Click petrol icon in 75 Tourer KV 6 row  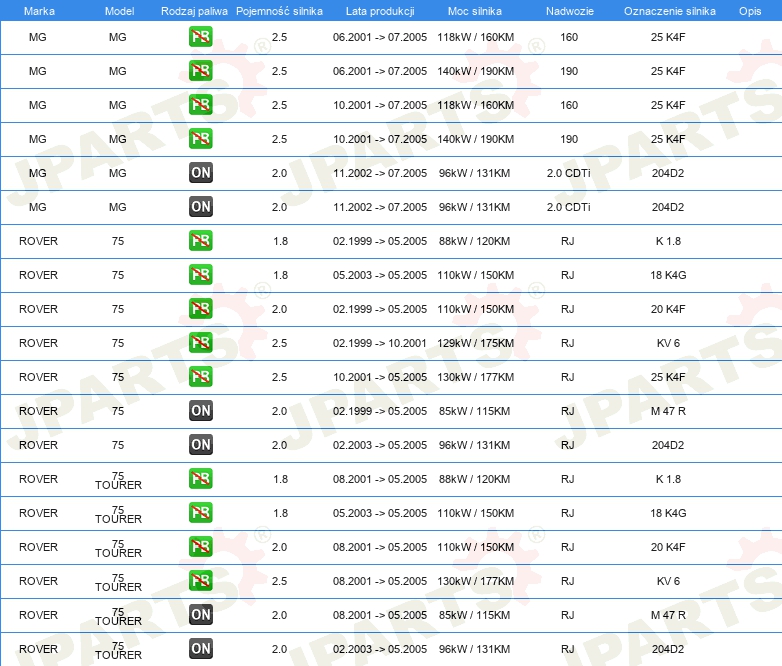(200, 581)
